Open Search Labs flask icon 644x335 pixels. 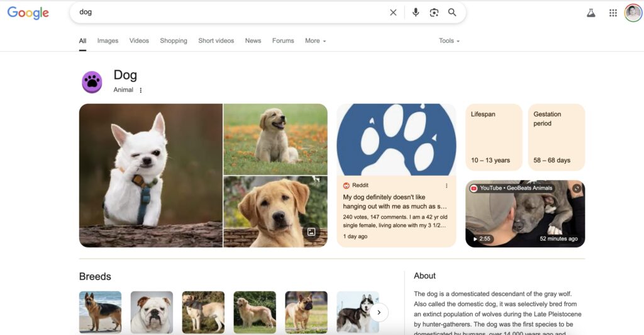coord(591,13)
